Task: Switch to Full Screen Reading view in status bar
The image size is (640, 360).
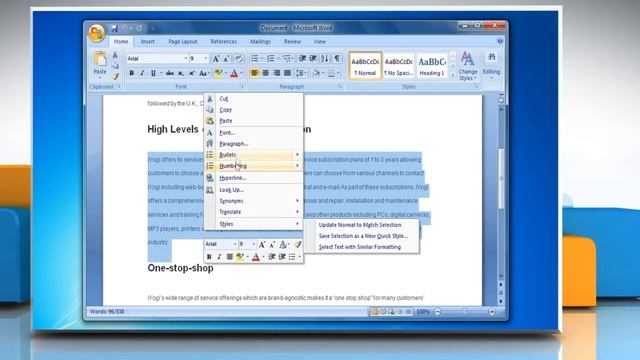Action: pos(383,312)
